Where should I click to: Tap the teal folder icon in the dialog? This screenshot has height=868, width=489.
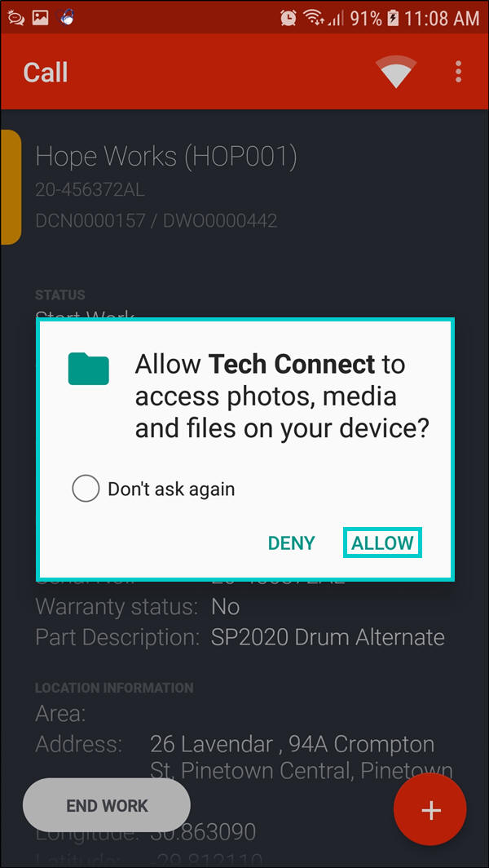pos(89,368)
